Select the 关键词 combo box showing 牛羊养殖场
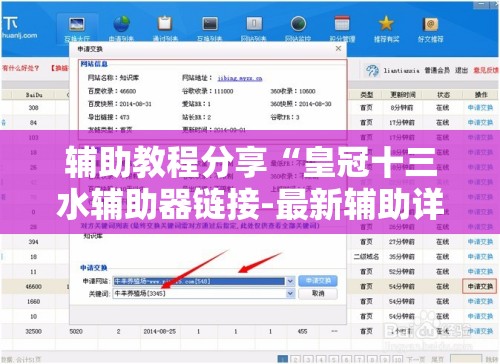 tap(204, 294)
